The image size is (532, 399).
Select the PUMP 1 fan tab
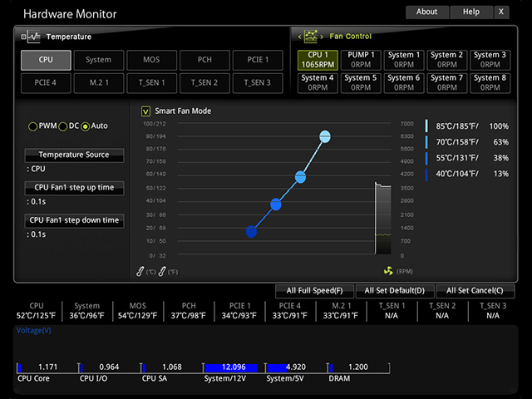pos(360,60)
